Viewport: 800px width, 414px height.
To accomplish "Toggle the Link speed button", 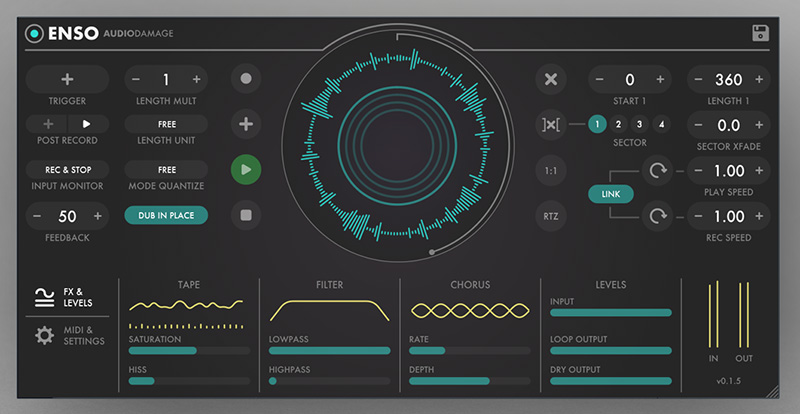I will (x=611, y=194).
